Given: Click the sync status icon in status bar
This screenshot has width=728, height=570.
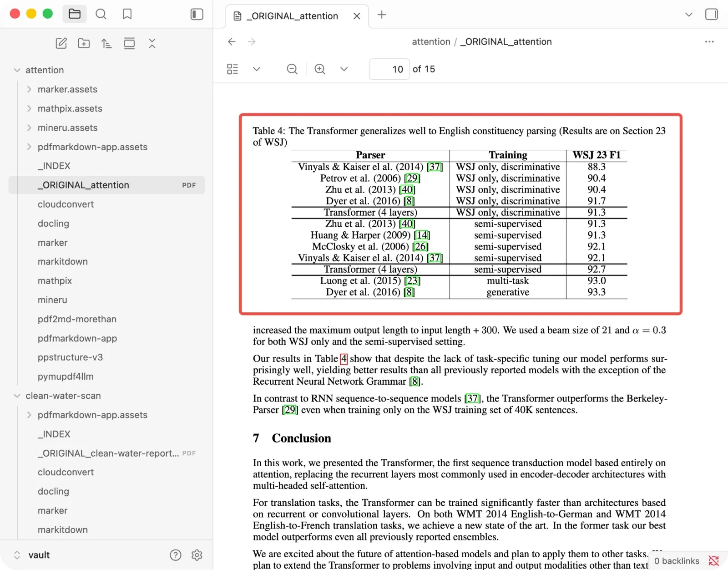Looking at the screenshot, I should pyautogui.click(x=714, y=561).
